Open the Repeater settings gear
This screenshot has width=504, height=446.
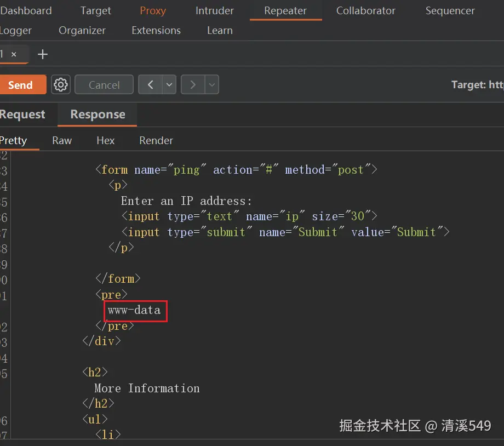[x=61, y=85]
